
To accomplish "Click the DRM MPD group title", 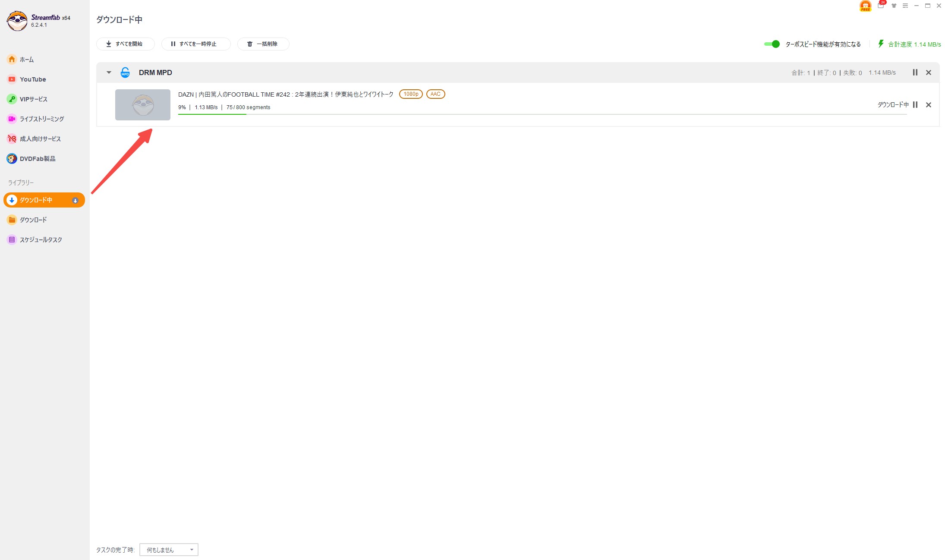I will tap(155, 72).
